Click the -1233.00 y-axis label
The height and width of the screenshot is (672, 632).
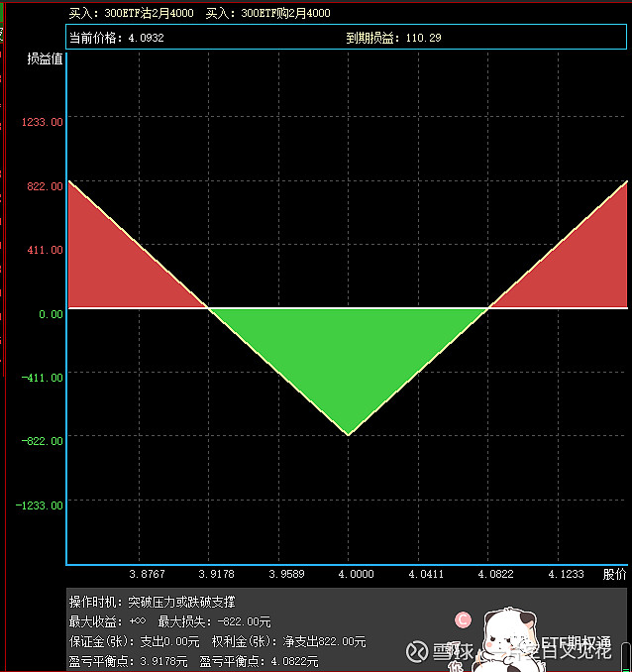39,505
